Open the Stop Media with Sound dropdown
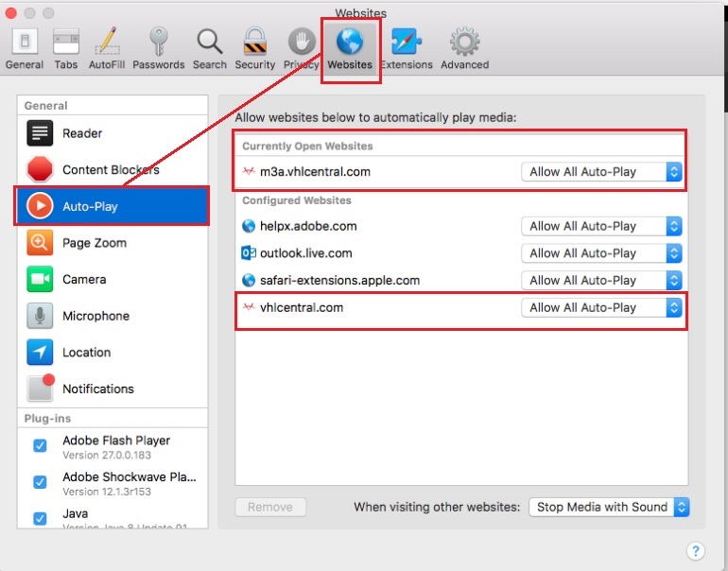 point(609,507)
